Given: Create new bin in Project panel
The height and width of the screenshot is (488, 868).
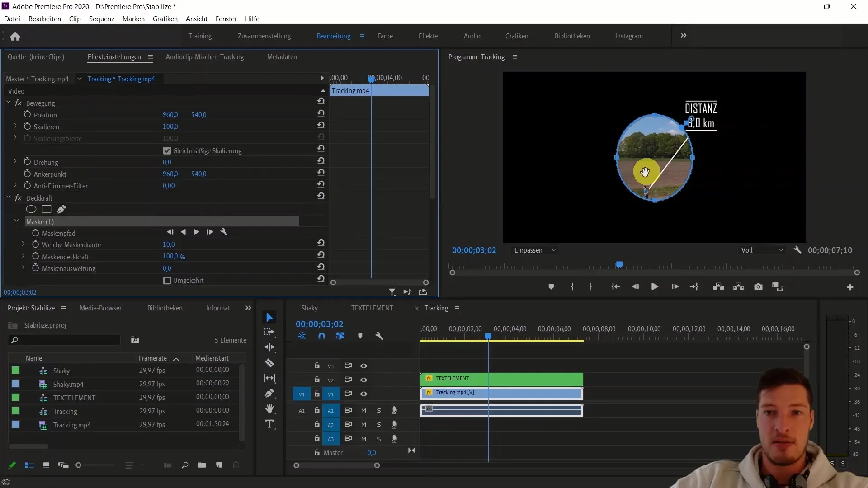Looking at the screenshot, I should click(202, 465).
